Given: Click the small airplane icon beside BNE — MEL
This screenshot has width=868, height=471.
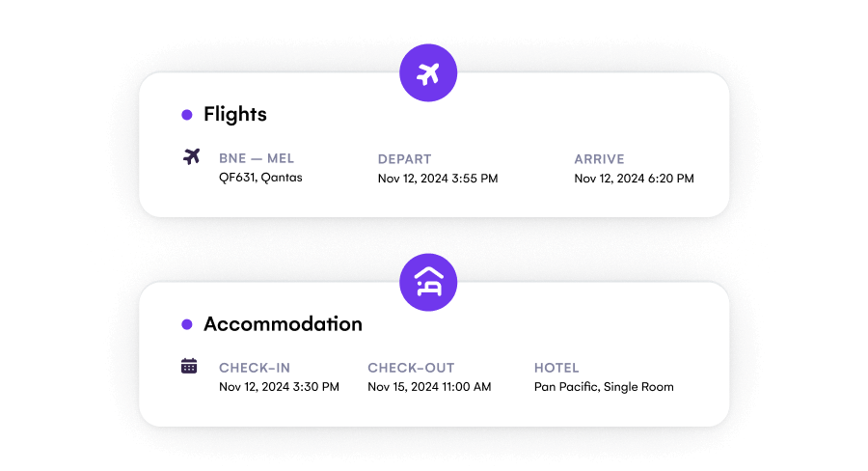Looking at the screenshot, I should tap(191, 156).
